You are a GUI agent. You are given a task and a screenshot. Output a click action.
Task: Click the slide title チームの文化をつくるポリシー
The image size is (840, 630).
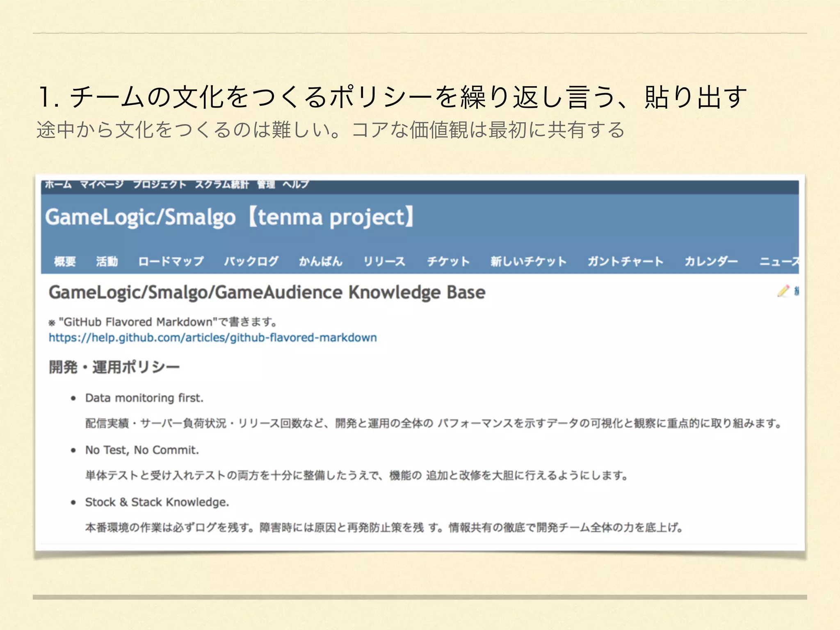(x=393, y=97)
